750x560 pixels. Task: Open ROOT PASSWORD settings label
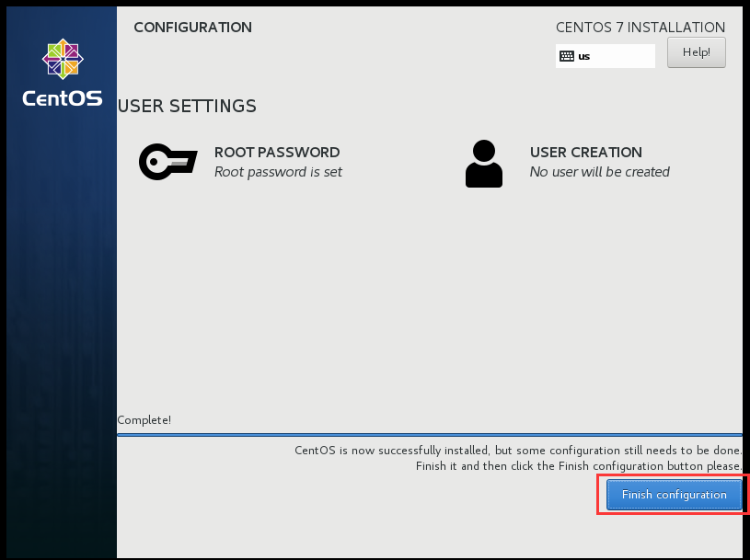pyautogui.click(x=277, y=152)
